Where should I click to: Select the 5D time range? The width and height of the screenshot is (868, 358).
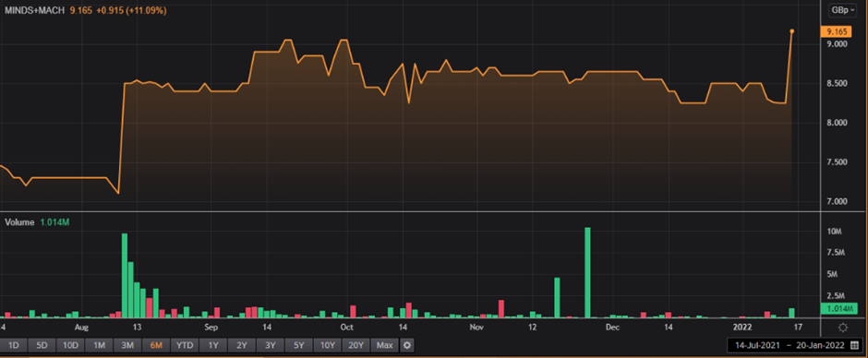(x=42, y=345)
